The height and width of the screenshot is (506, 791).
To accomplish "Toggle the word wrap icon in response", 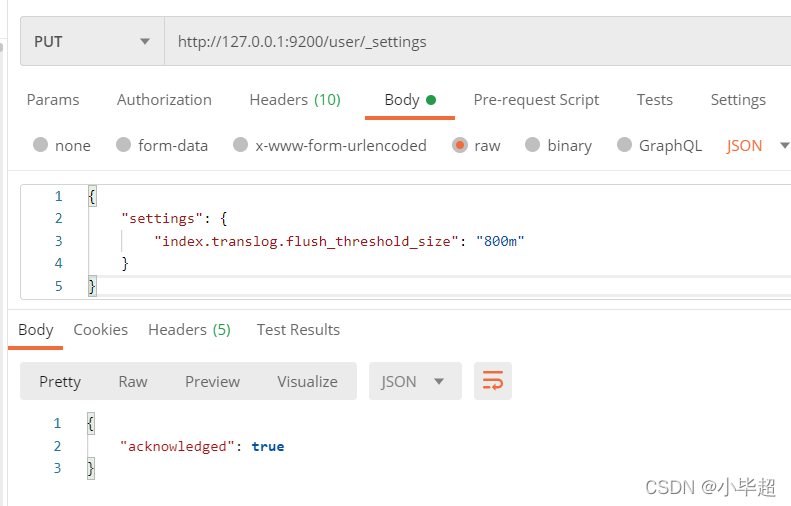I will pyautogui.click(x=493, y=381).
